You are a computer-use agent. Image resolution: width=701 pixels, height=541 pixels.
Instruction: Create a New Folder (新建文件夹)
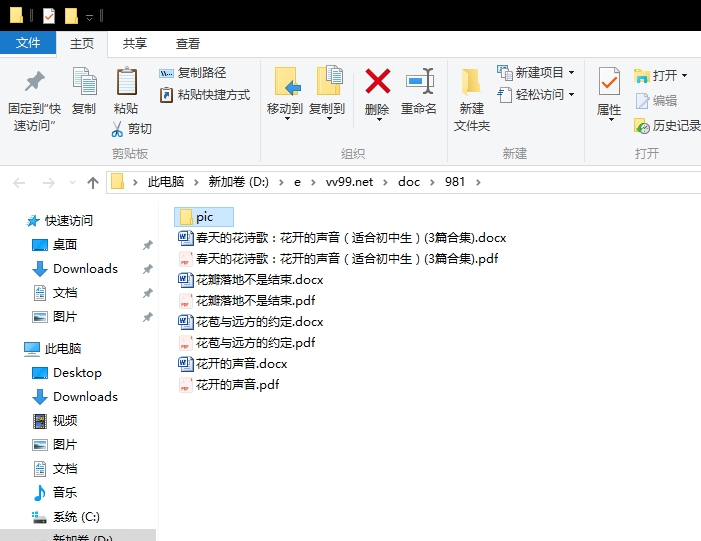[x=472, y=100]
